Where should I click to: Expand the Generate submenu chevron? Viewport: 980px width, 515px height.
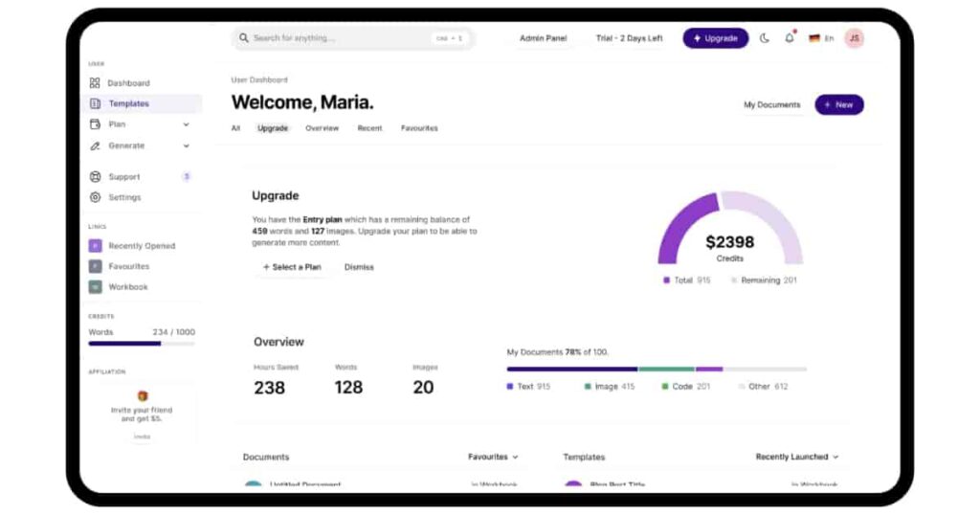tap(186, 146)
